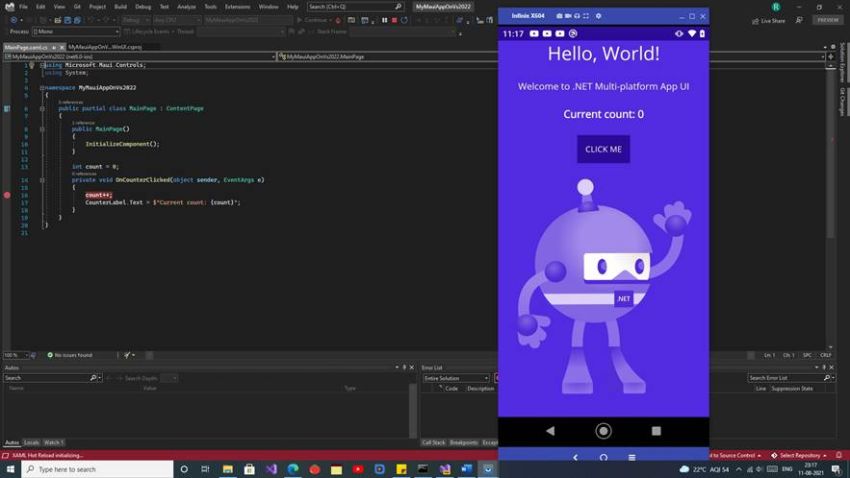The image size is (850, 478).
Task: Tap the Android recents square button
Action: [x=656, y=431]
